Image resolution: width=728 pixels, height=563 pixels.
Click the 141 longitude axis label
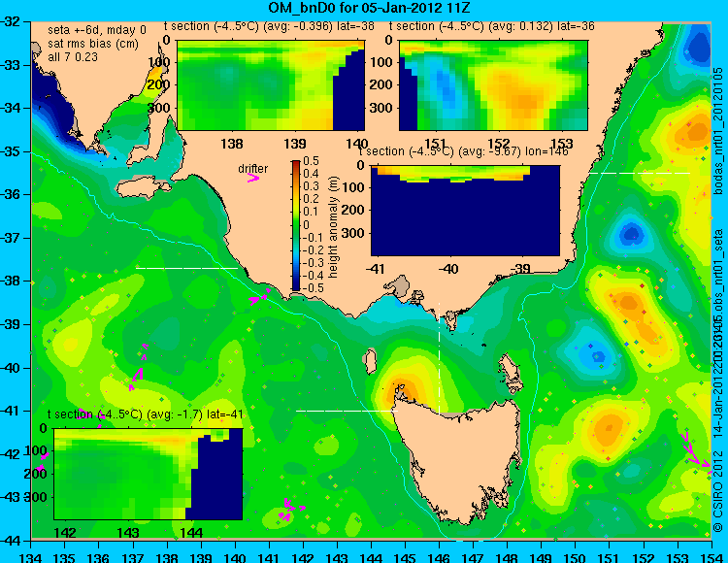(x=269, y=557)
